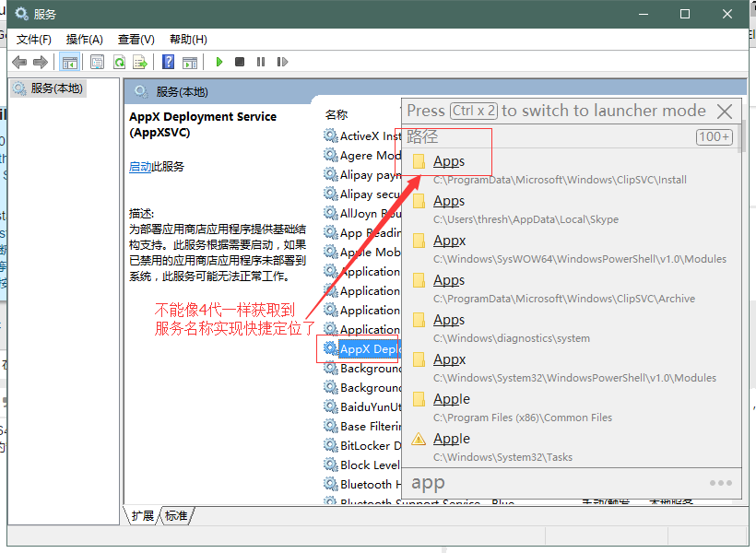
Task: Select 服务(本地) in the left tree
Action: pyautogui.click(x=49, y=88)
